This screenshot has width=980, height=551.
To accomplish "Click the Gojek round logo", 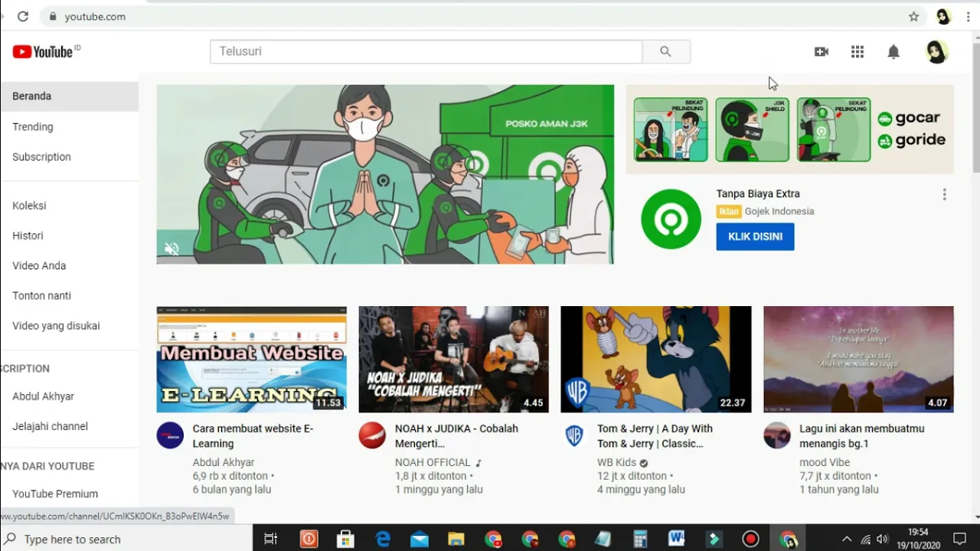I will [671, 220].
